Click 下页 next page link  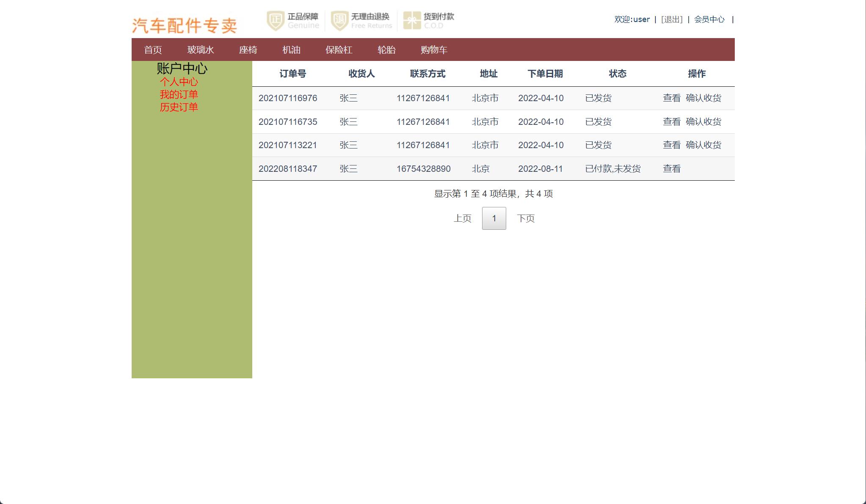click(x=526, y=218)
